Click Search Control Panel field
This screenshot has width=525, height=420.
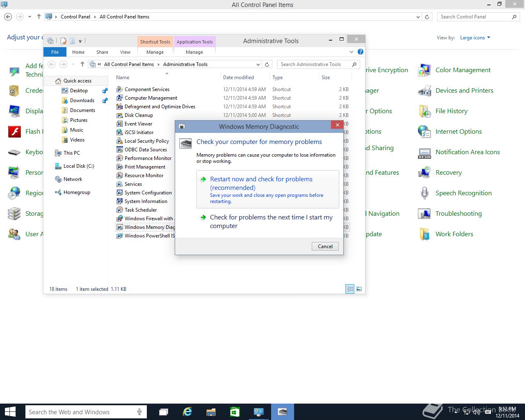pos(478,17)
